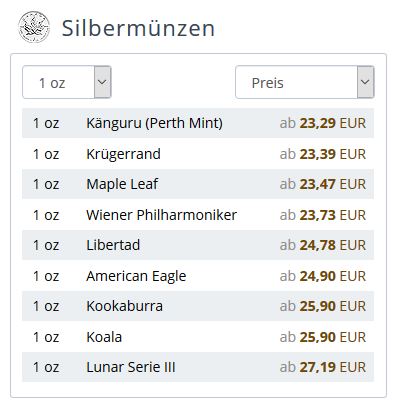Click the silver coin icon beside Silbermünzen

tap(34, 27)
